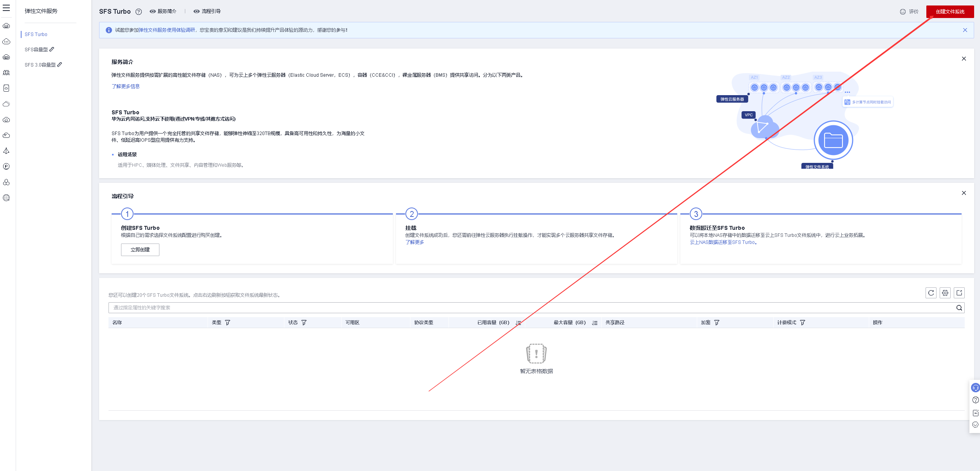The height and width of the screenshot is (471, 980).
Task: Toggle the 流程引导 eye visibility
Action: pos(197,11)
